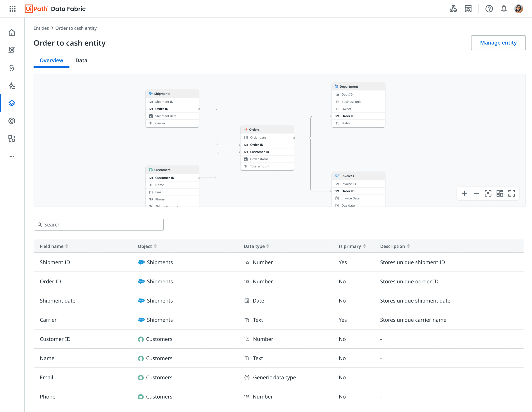This screenshot has height=412, width=532.
Task: Click the Manage entity button
Action: pyautogui.click(x=498, y=43)
